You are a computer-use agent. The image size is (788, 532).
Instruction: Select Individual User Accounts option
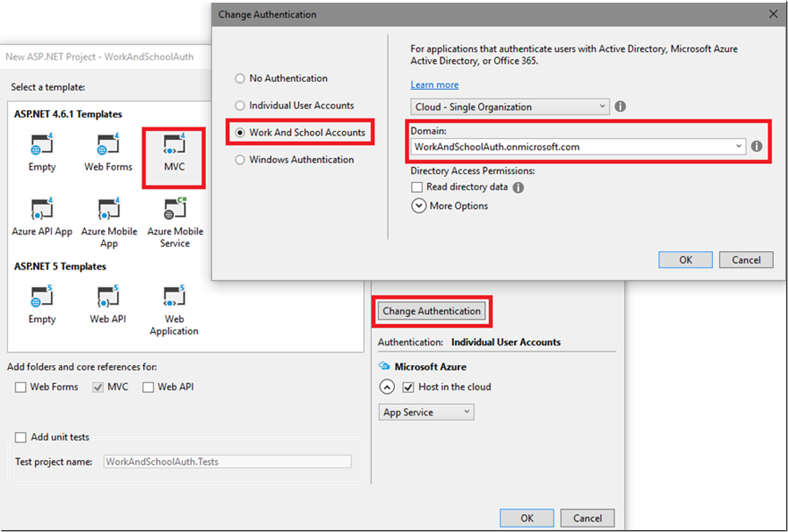tap(240, 105)
